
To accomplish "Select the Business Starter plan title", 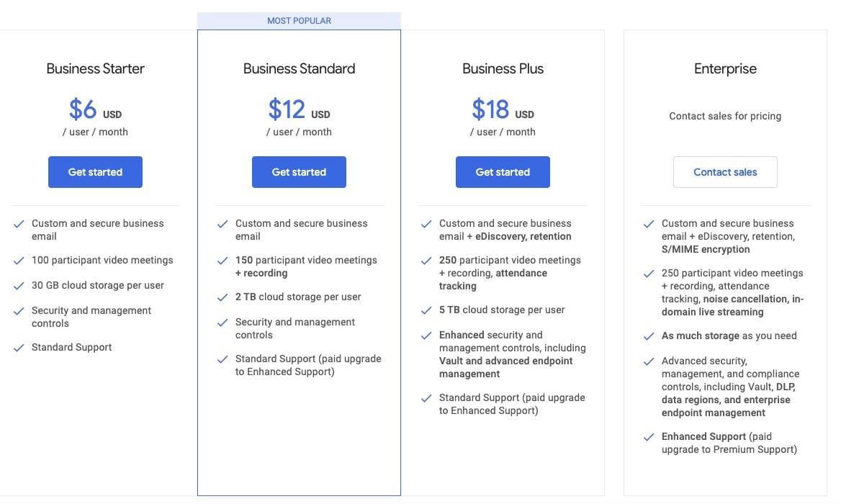I will 96,68.
